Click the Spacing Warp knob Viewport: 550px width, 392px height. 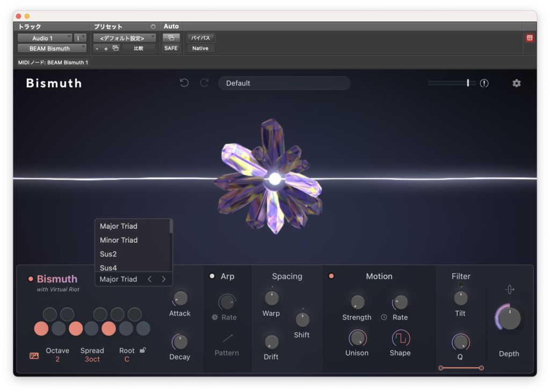click(271, 299)
